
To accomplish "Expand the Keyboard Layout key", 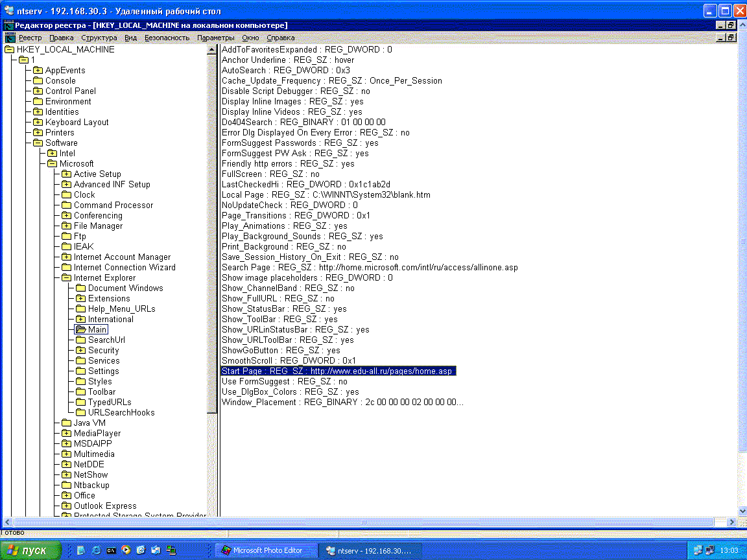I will pyautogui.click(x=38, y=122).
